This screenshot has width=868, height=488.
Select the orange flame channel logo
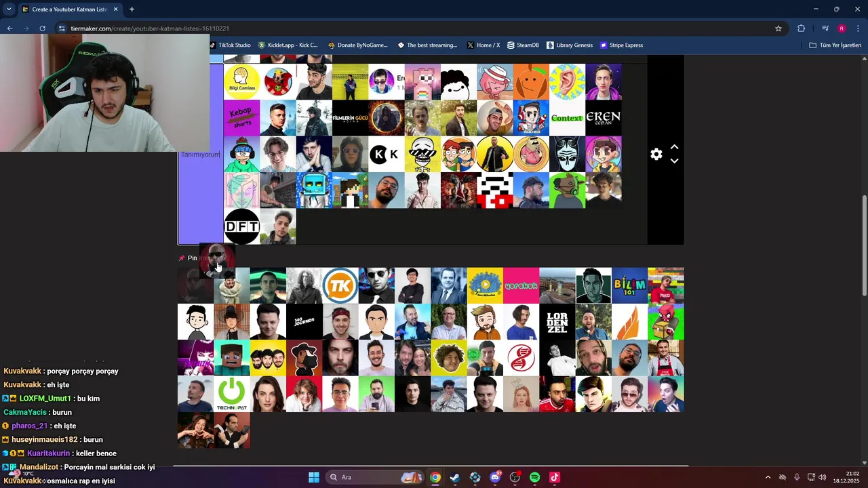tap(629, 321)
